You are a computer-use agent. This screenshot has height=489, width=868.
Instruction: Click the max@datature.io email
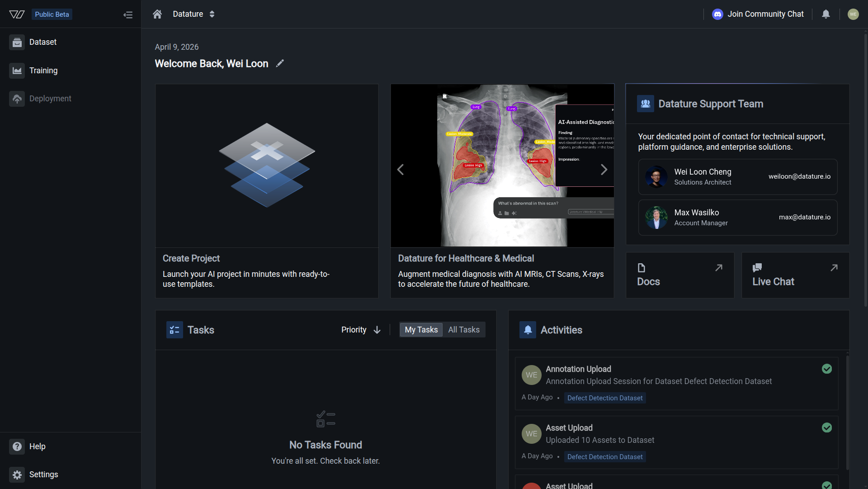pos(805,217)
